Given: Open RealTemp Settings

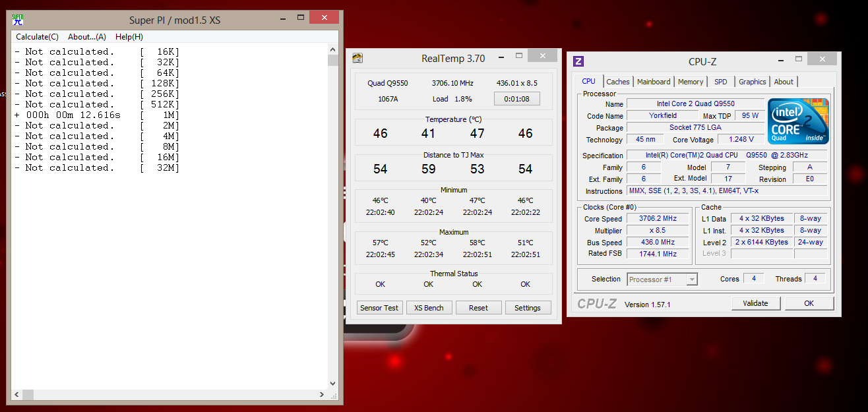Looking at the screenshot, I should tap(527, 308).
